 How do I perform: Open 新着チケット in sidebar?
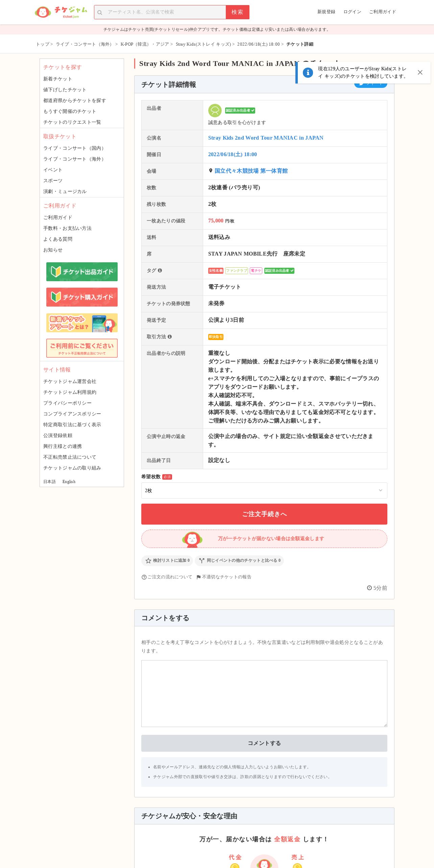pyautogui.click(x=57, y=79)
